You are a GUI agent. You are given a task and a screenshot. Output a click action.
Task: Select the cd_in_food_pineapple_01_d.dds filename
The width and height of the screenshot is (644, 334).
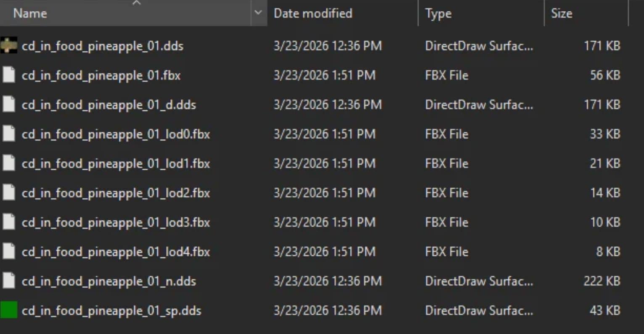tap(108, 105)
